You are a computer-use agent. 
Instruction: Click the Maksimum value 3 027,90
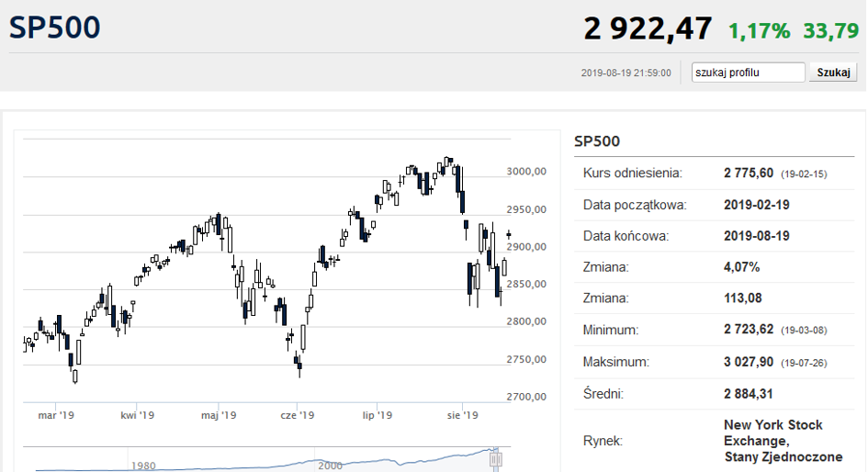coord(748,362)
